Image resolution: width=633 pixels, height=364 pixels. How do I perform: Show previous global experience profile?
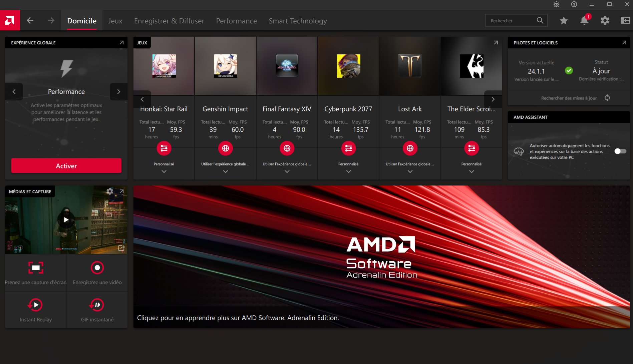point(14,91)
